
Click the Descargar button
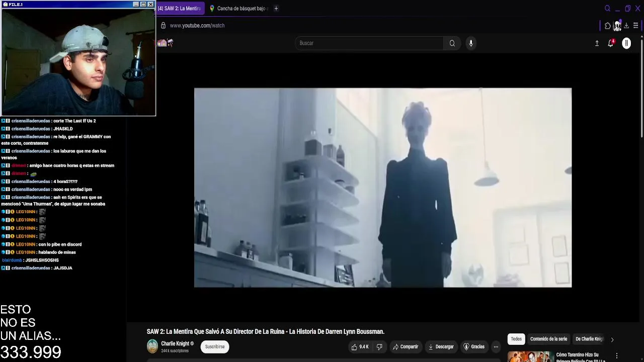pos(441,346)
